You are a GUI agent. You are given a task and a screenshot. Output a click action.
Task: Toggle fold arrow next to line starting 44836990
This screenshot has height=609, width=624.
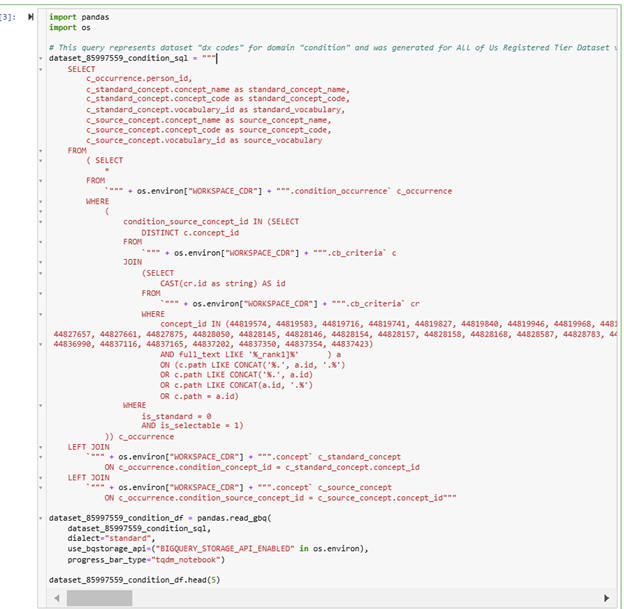pyautogui.click(x=41, y=344)
